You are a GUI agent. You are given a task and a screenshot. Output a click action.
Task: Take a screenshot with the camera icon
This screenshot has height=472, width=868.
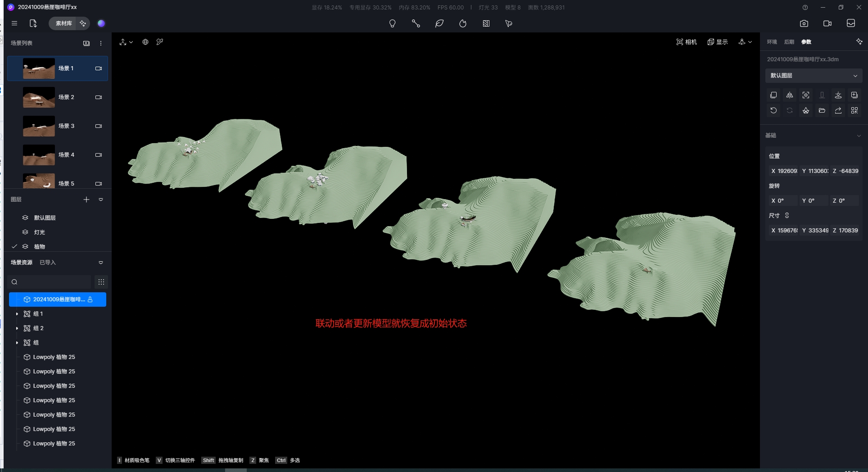804,23
